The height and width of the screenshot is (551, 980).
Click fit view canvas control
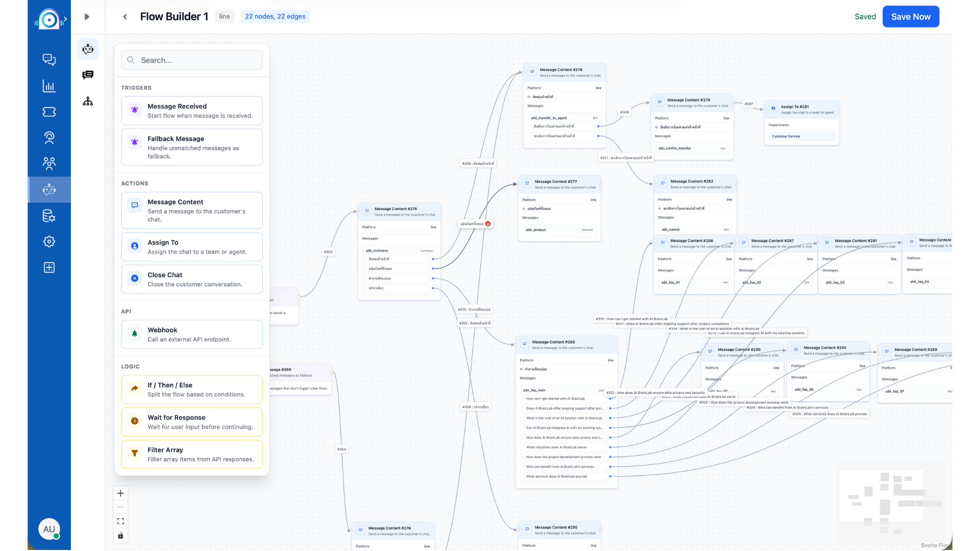[120, 521]
